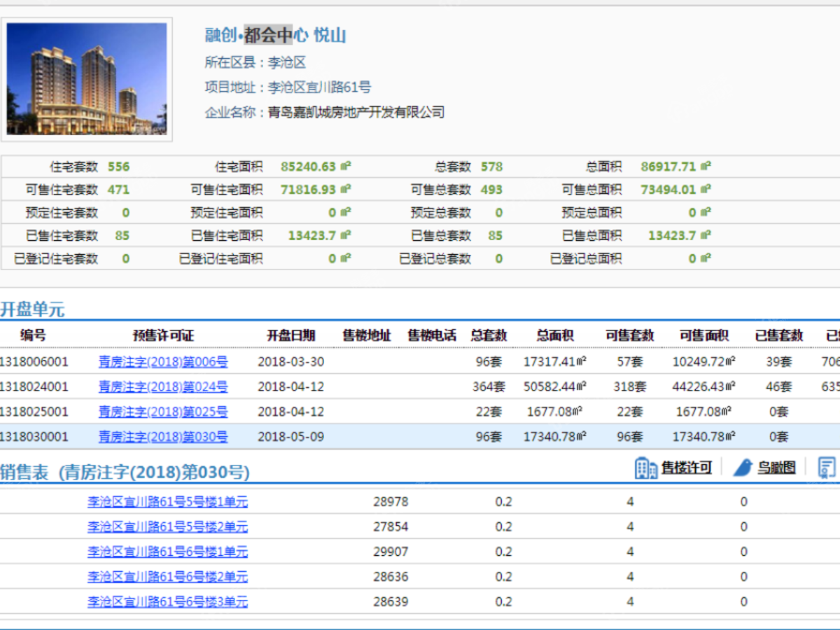Click the 住宅面积 value 85240.63 ㎡
This screenshot has height=630, width=840.
316,167
